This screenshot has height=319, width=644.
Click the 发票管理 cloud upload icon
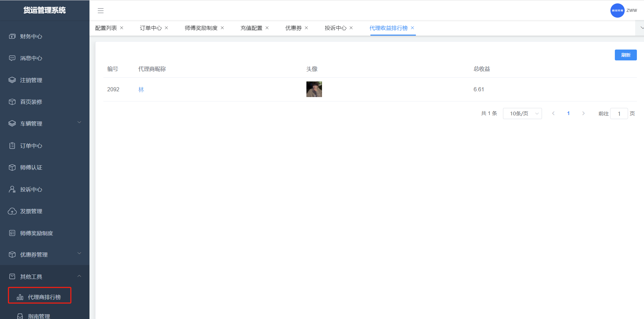pos(12,211)
